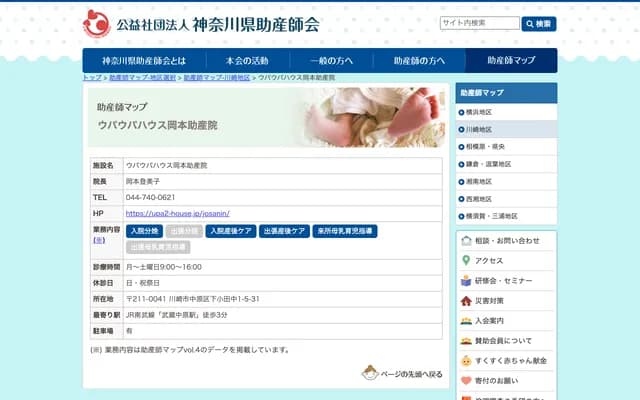The width and height of the screenshot is (640, 400).
Task: Click the 助産師マップ-川崎地区 breadcrumb link
Action: pyautogui.click(x=216, y=77)
